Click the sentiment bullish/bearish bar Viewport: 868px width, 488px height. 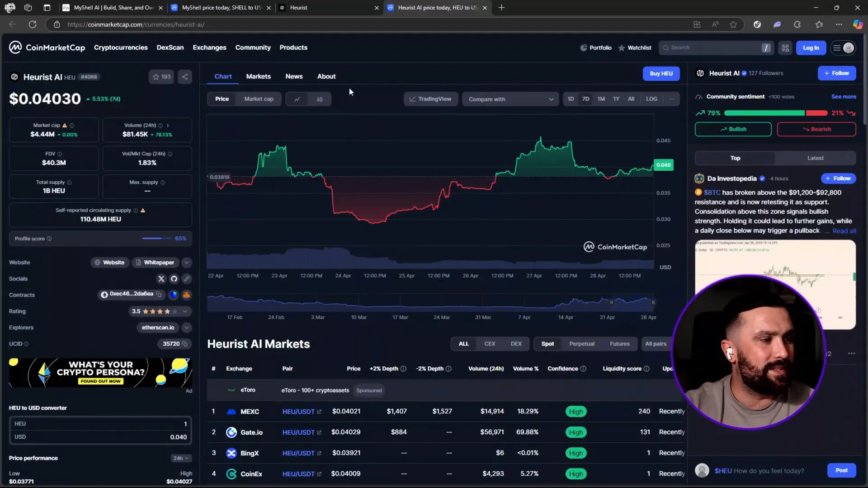(776, 113)
